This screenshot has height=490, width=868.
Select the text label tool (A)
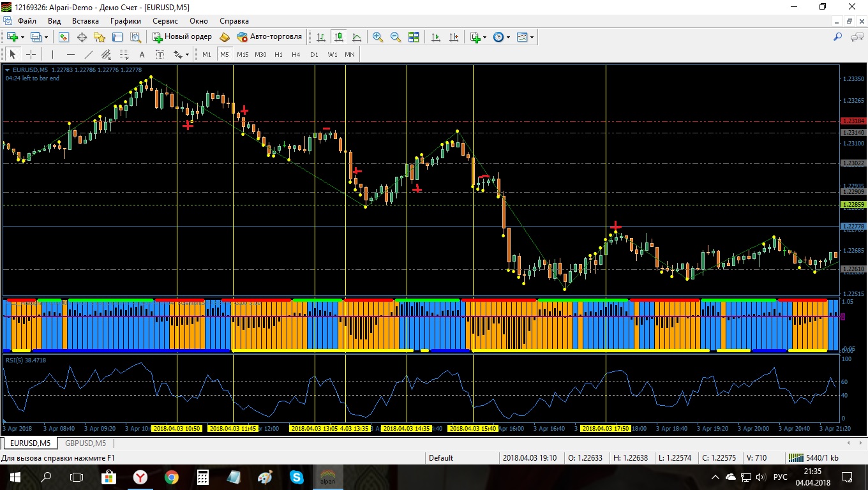point(142,54)
